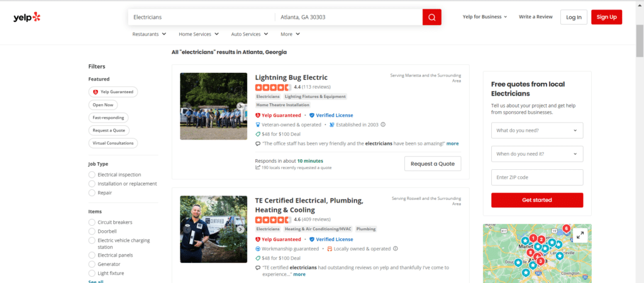
Task: Click Verified License badge icon on Lightning Bug Electric
Action: point(312,116)
